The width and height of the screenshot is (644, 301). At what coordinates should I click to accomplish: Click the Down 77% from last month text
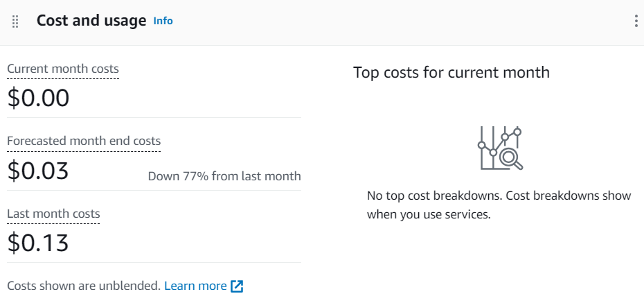coord(224,176)
